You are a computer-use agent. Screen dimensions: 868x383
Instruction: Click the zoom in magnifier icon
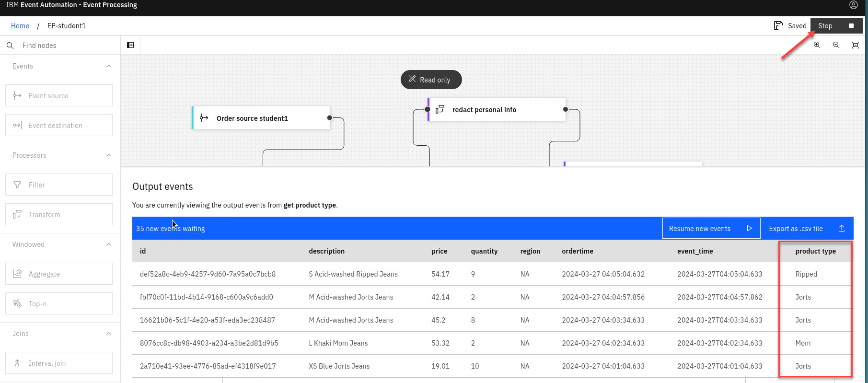coord(817,45)
